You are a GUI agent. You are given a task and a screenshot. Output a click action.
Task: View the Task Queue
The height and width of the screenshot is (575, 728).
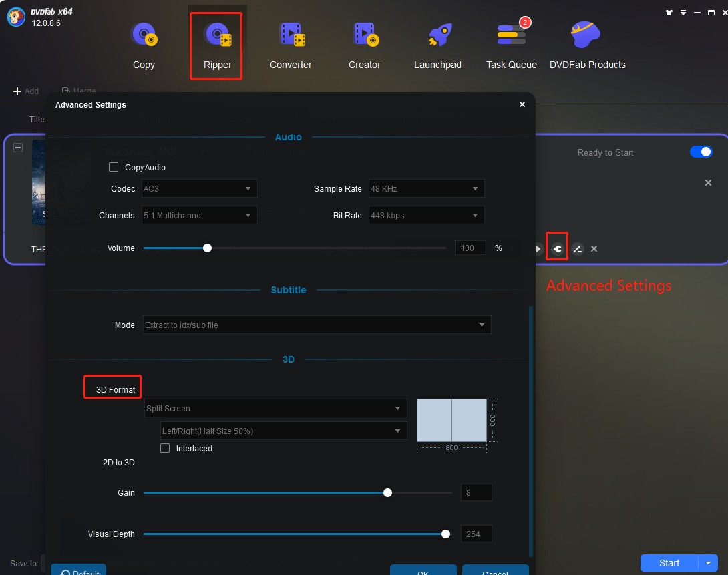tap(511, 43)
